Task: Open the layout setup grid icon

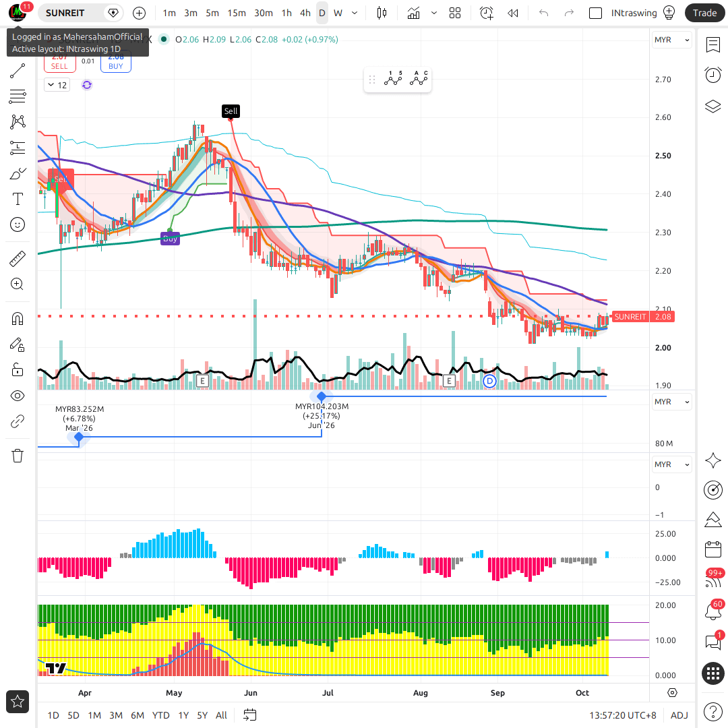Action: (x=455, y=13)
